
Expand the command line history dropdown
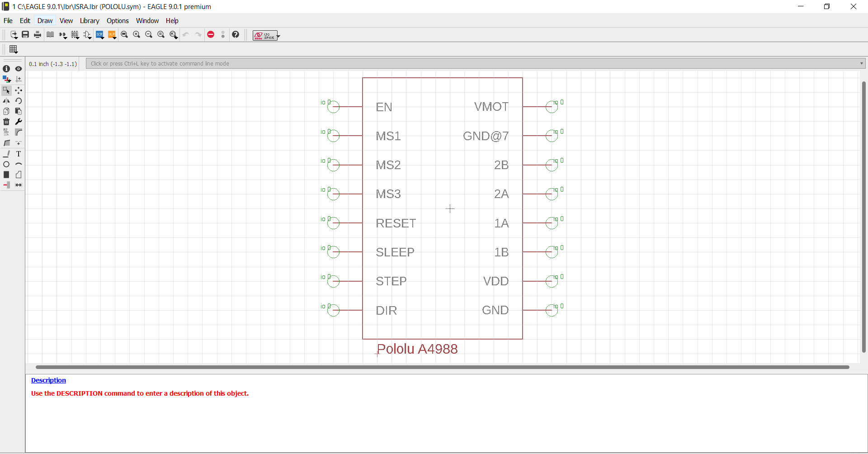pos(862,64)
